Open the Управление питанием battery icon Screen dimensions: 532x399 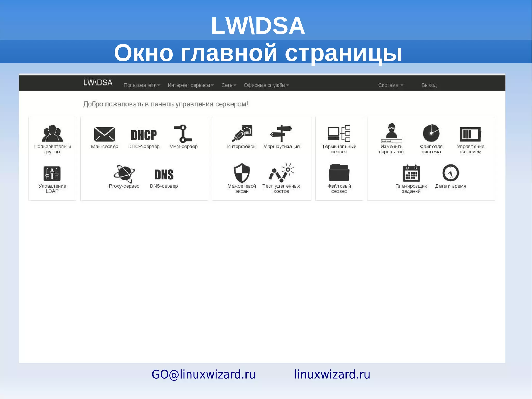pos(470,134)
